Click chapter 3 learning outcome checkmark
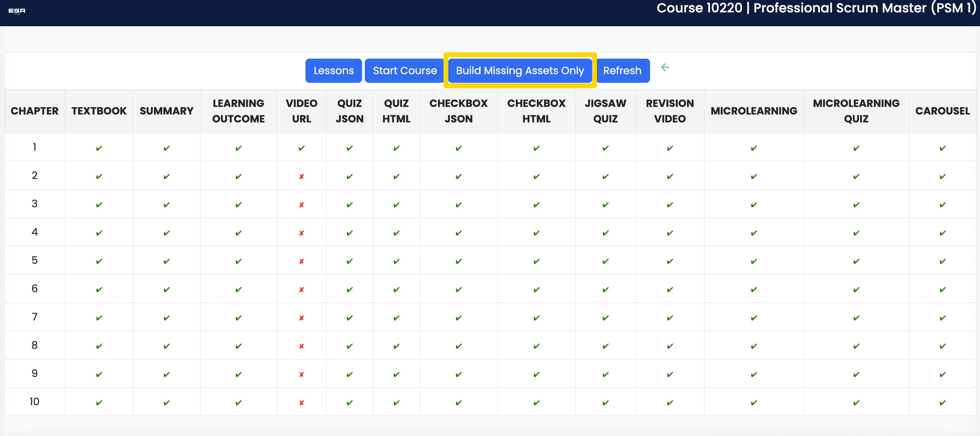980x436 pixels. pyautogui.click(x=238, y=205)
